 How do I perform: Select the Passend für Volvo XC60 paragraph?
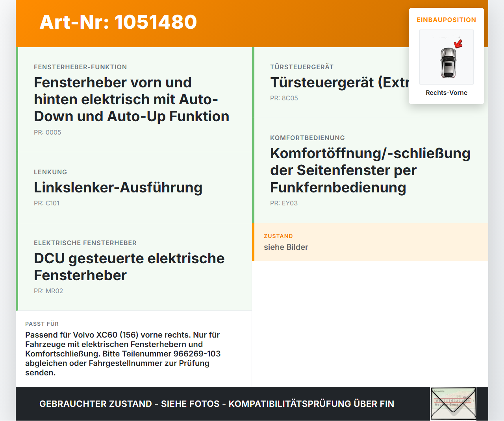(x=123, y=354)
